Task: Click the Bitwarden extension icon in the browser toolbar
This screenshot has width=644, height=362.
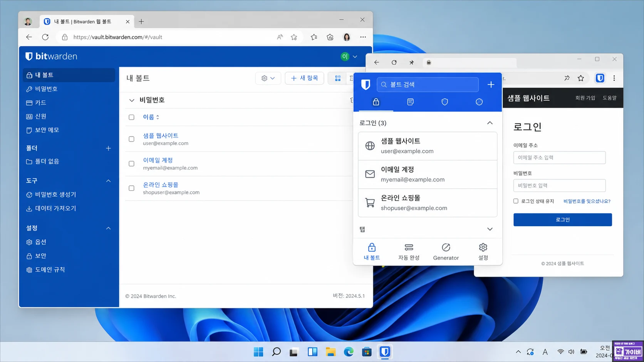Action: [x=600, y=78]
